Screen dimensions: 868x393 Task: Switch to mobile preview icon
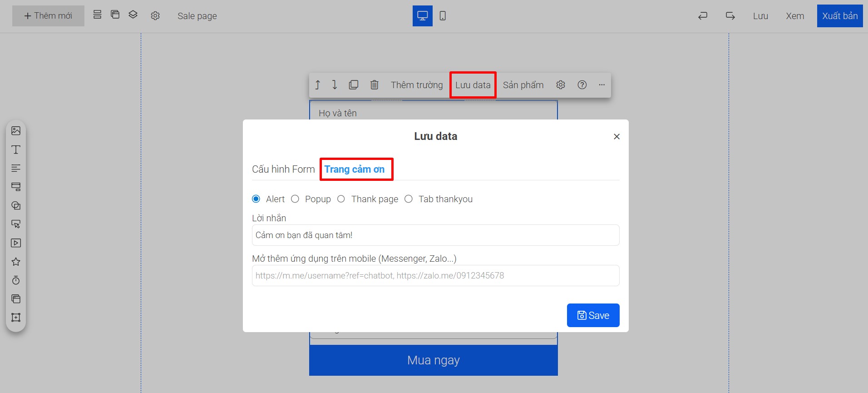pos(443,16)
